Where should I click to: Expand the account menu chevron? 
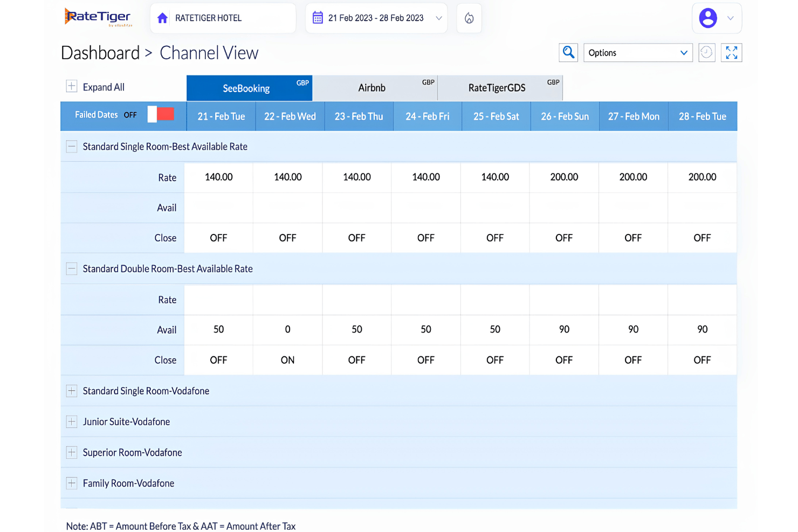click(x=730, y=18)
